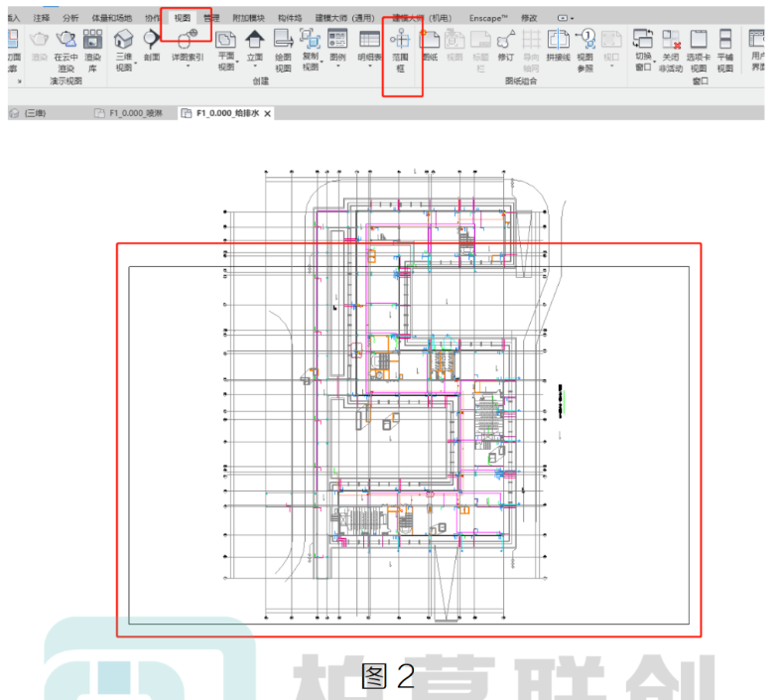Open the Viewports (视口) dropdown
This screenshot has width=779, height=700.
tap(611, 66)
